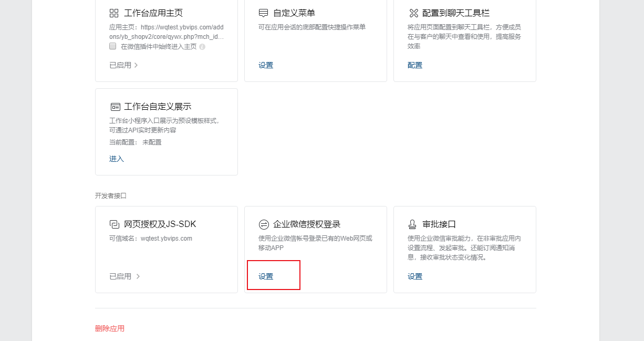Click the 自定义菜单 message icon
644x341 pixels.
pos(264,13)
